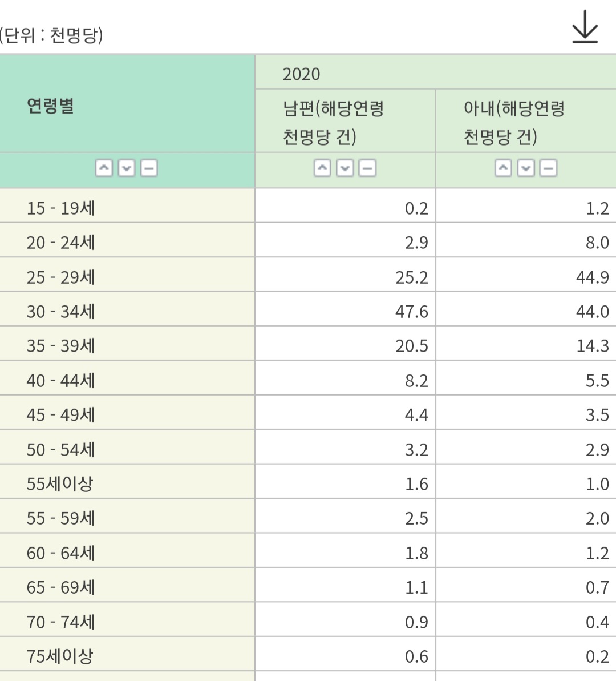Screen dimensions: 616x681
Task: Sort 남편 column descending with down arrow
Action: 345,168
